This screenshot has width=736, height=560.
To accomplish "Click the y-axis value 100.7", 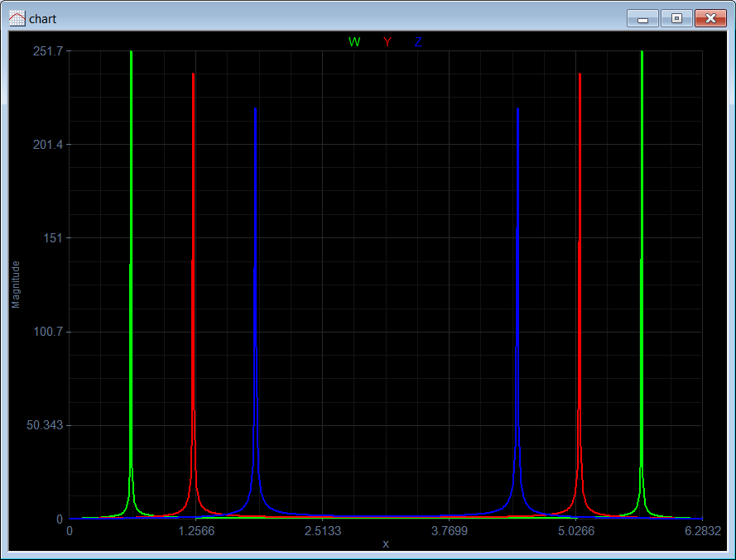I will pos(48,332).
